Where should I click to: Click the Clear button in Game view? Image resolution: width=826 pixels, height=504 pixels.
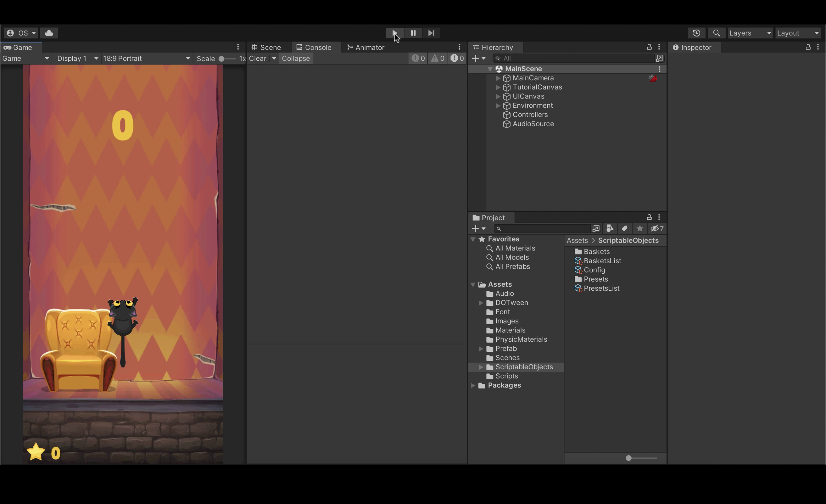[259, 58]
